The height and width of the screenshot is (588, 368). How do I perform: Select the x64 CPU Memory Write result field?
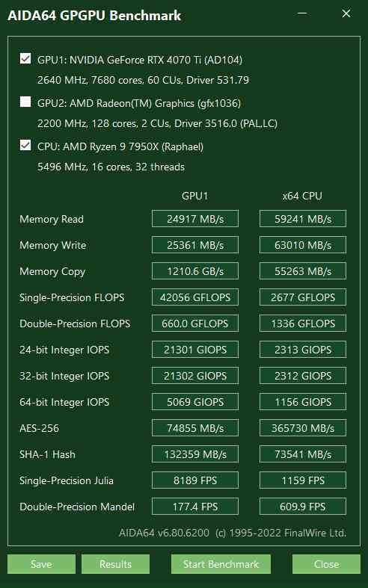coord(303,245)
